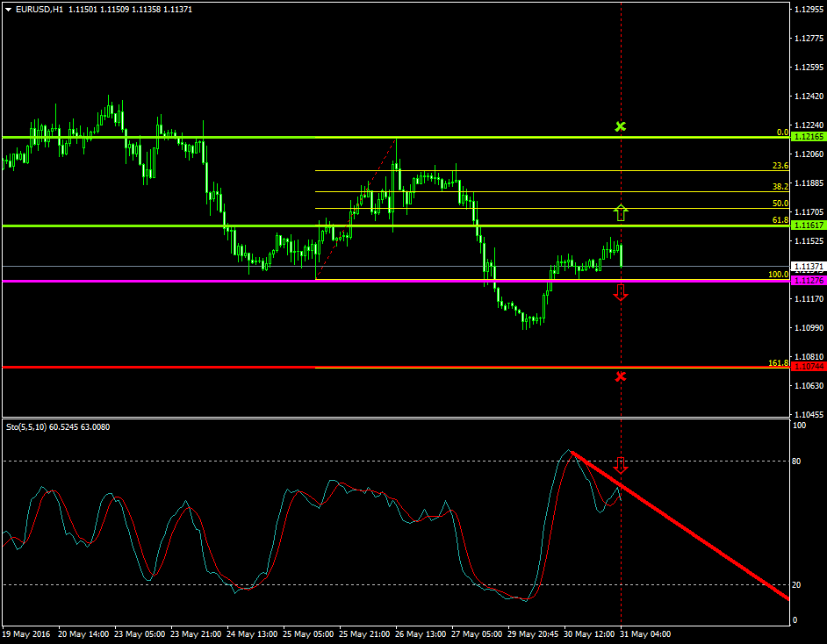Click the current price label 1.11371
This screenshot has height=644, width=827.
[x=808, y=266]
